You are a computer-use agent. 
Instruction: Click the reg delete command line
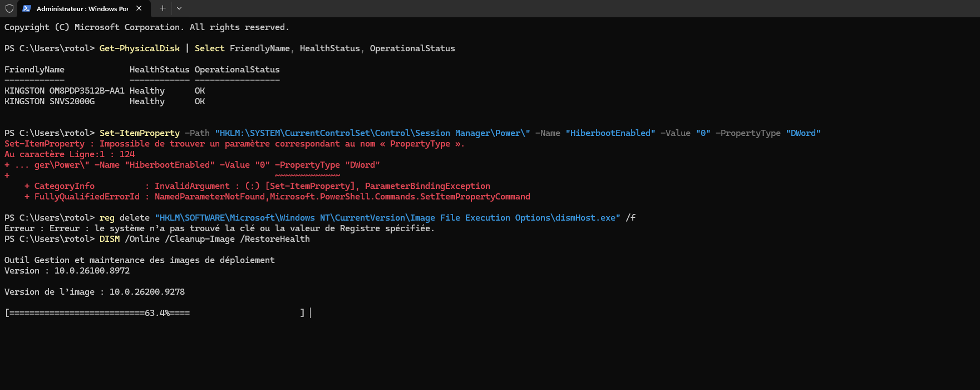[x=320, y=218]
